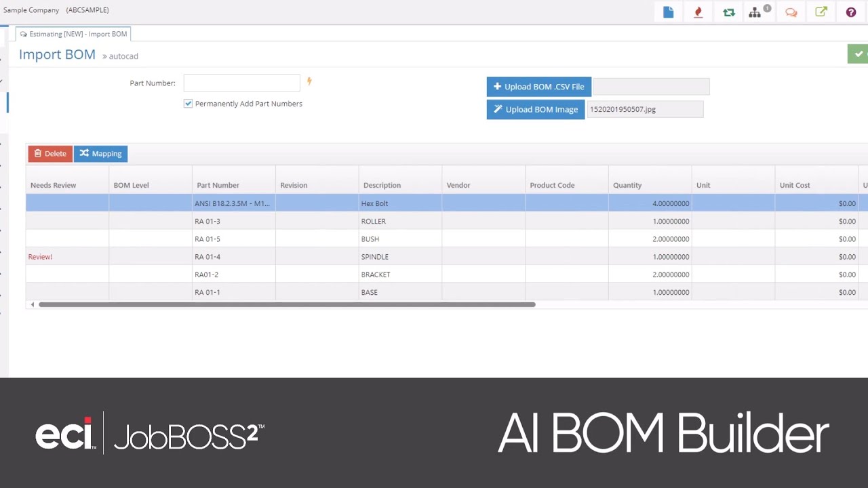The width and height of the screenshot is (868, 488).
Task: Open the Mapping button
Action: coord(100,154)
